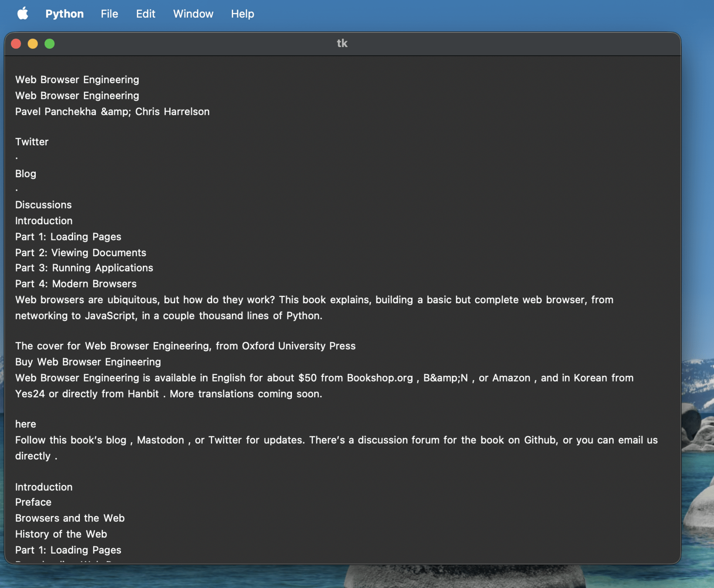Click 'Part 2: Viewing Documents'

click(81, 253)
